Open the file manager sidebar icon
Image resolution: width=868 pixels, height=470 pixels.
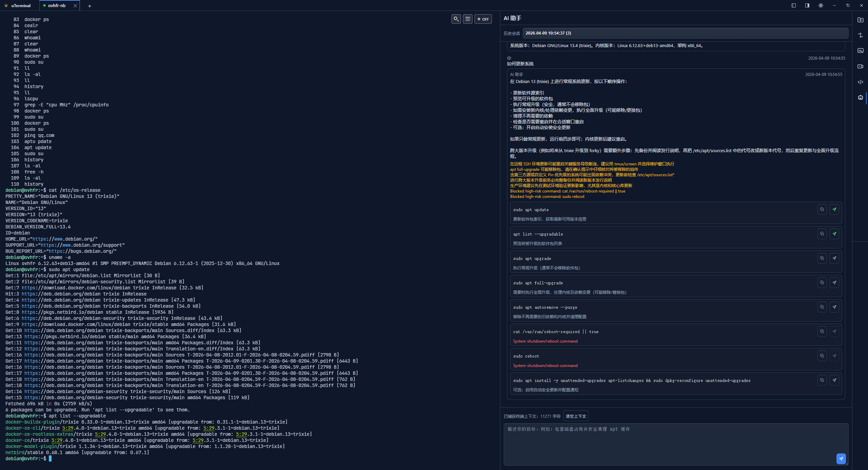pyautogui.click(x=860, y=20)
